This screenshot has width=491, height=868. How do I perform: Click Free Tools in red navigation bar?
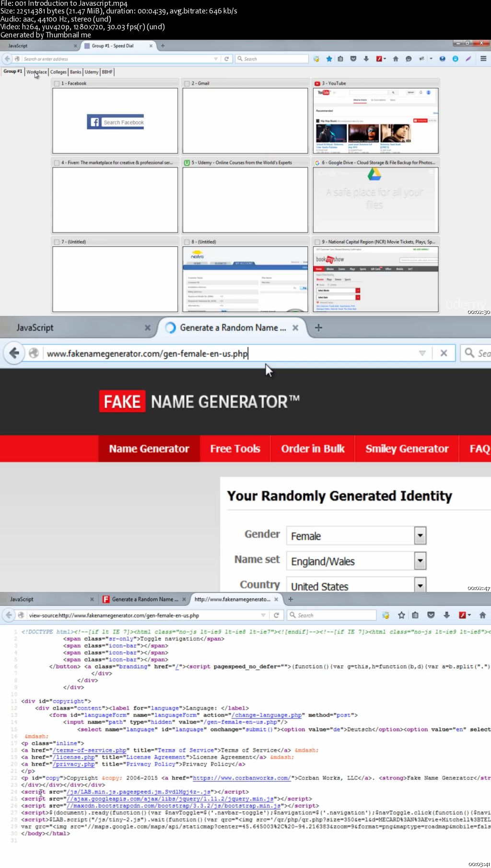coord(235,449)
